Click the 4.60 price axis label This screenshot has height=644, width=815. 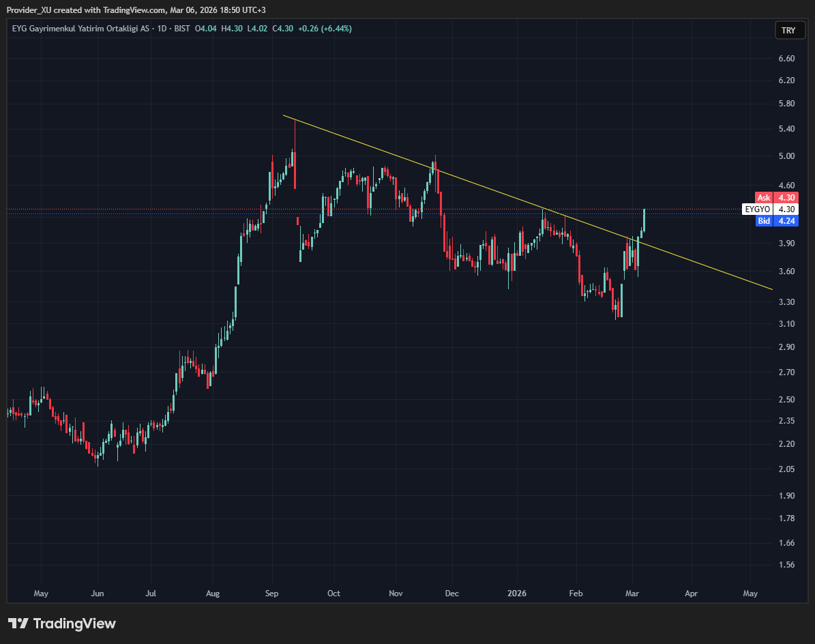click(x=786, y=185)
